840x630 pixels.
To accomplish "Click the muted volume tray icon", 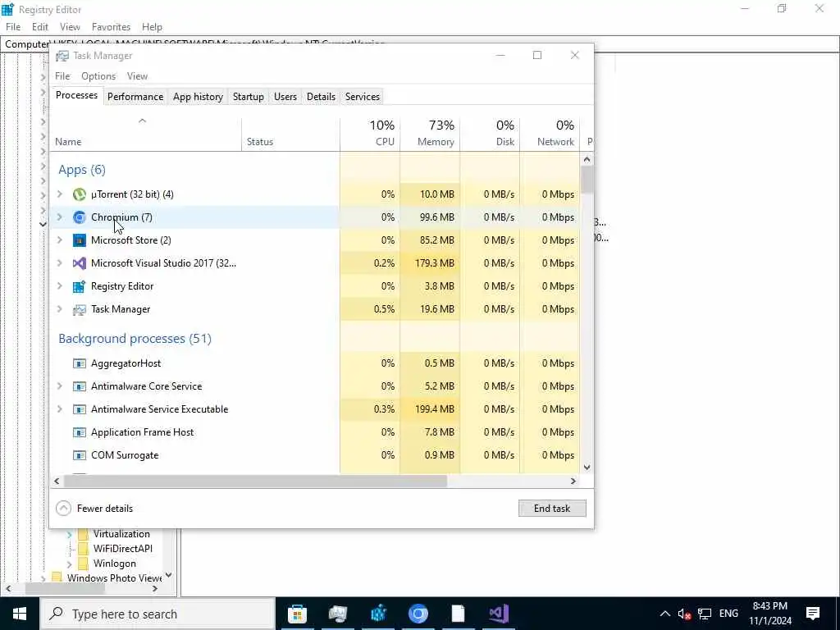I will pos(684,614).
